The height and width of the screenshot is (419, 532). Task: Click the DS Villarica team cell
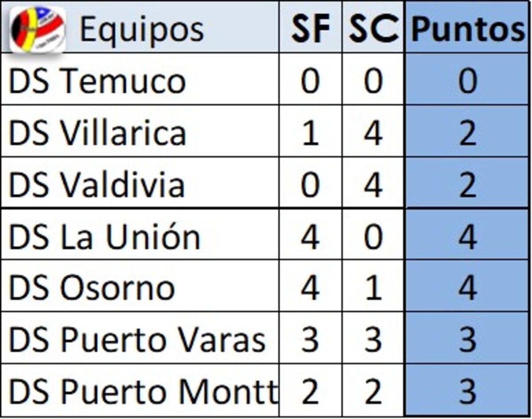tap(140, 131)
